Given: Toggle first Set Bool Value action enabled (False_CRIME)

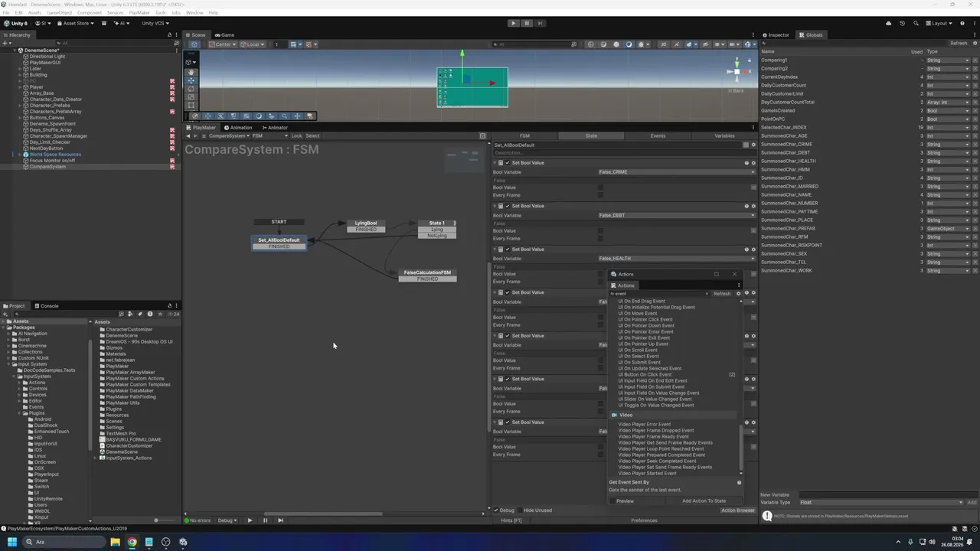Looking at the screenshot, I should tap(507, 163).
